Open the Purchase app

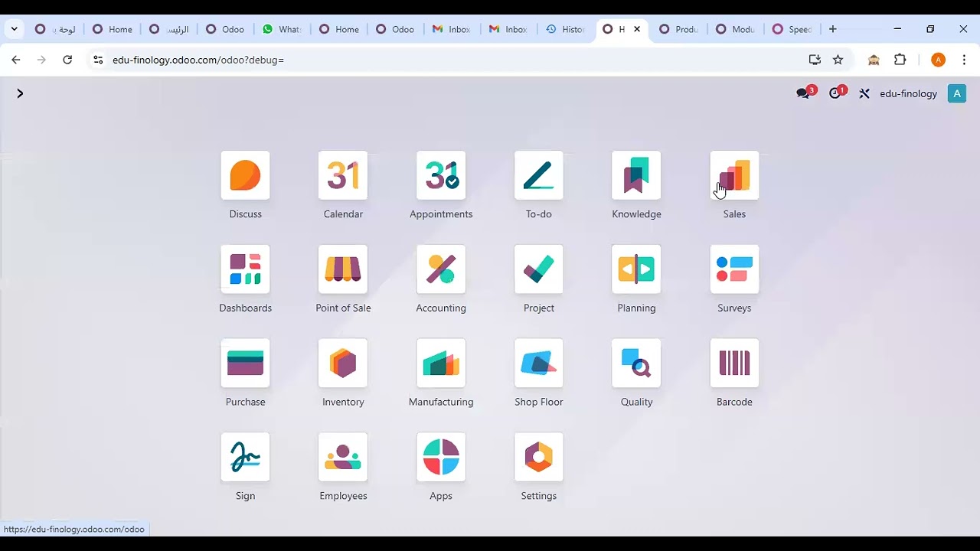pos(245,364)
